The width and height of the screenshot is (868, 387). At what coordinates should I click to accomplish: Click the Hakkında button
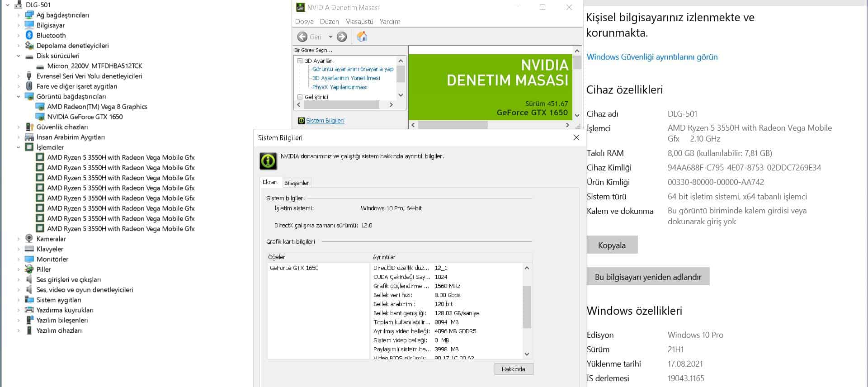pyautogui.click(x=514, y=369)
